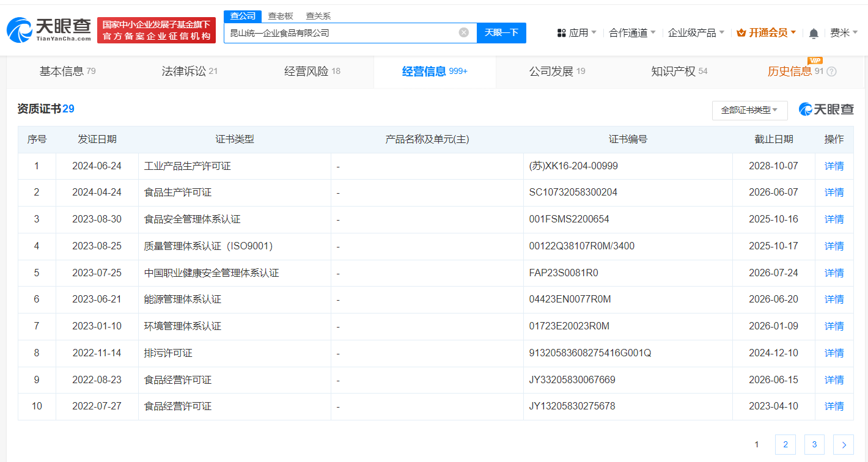Expand the 全部证书类型 dropdown
868x462 pixels.
point(749,110)
